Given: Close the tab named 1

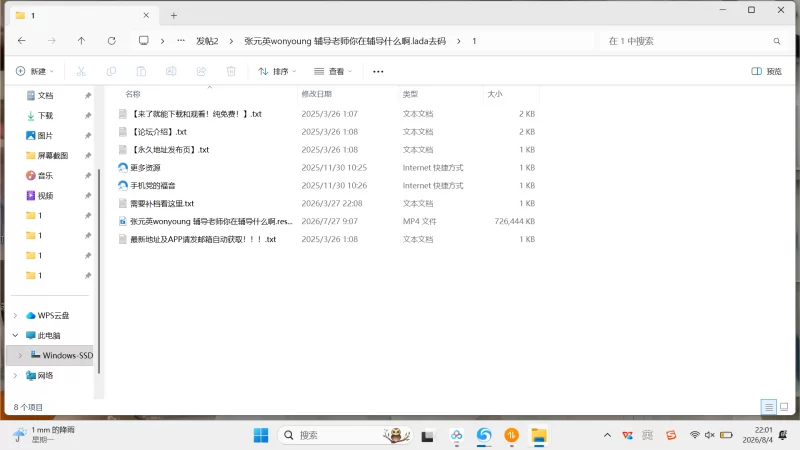Looking at the screenshot, I should [146, 15].
